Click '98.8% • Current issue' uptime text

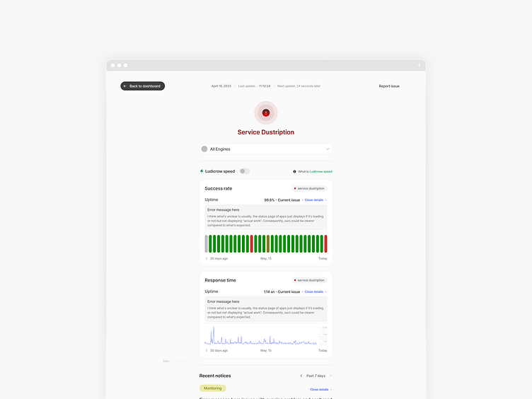282,200
